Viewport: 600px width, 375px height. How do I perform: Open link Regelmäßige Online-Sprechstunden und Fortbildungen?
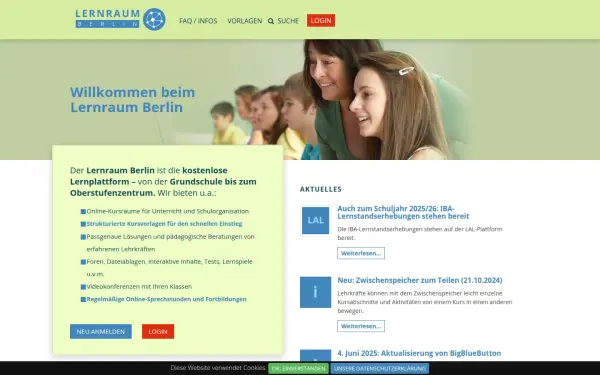[166, 299]
